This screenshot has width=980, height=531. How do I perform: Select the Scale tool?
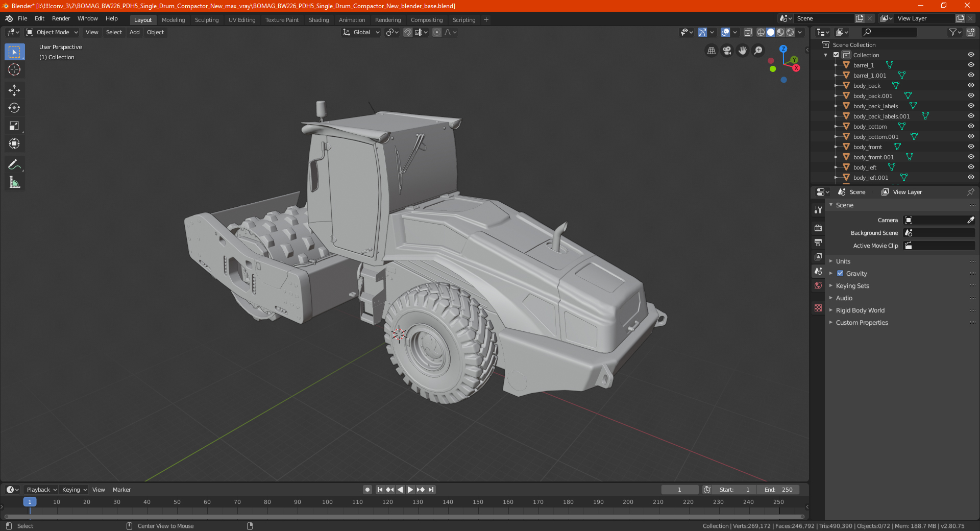pos(14,126)
